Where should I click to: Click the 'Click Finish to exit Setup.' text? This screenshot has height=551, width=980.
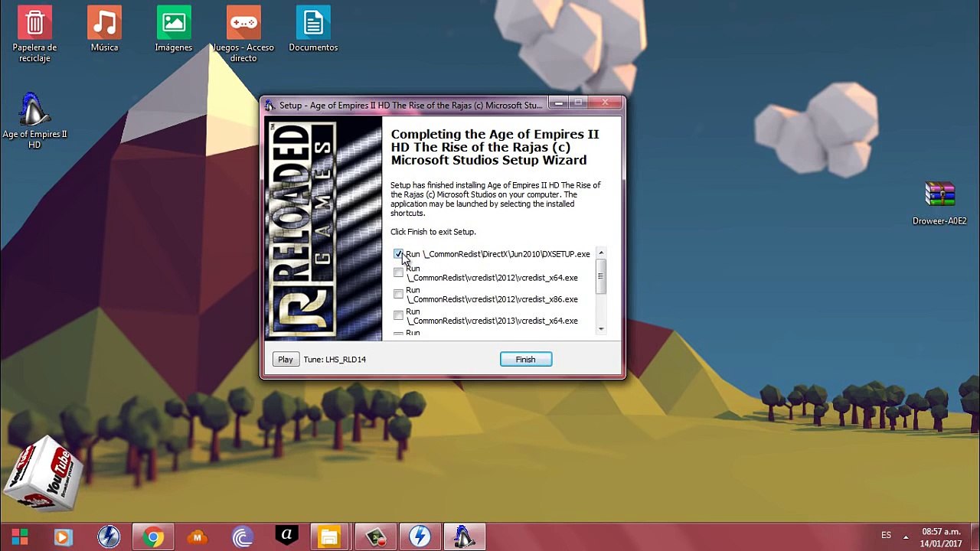(x=433, y=232)
